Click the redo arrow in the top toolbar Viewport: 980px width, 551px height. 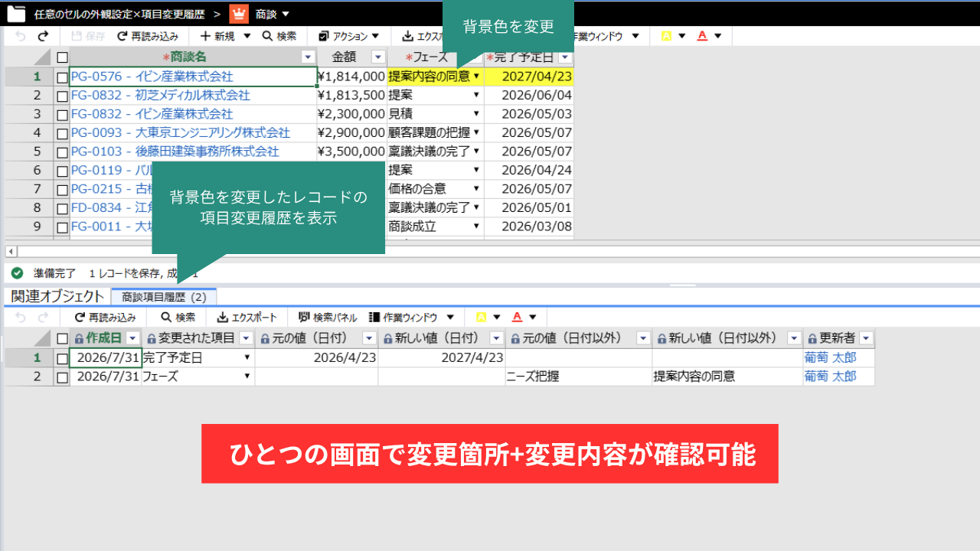click(44, 36)
